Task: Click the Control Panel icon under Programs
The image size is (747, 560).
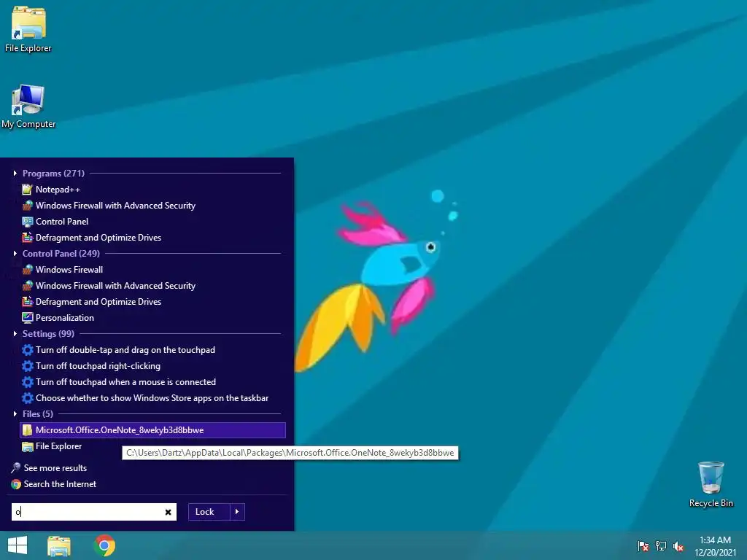Action: click(28, 222)
